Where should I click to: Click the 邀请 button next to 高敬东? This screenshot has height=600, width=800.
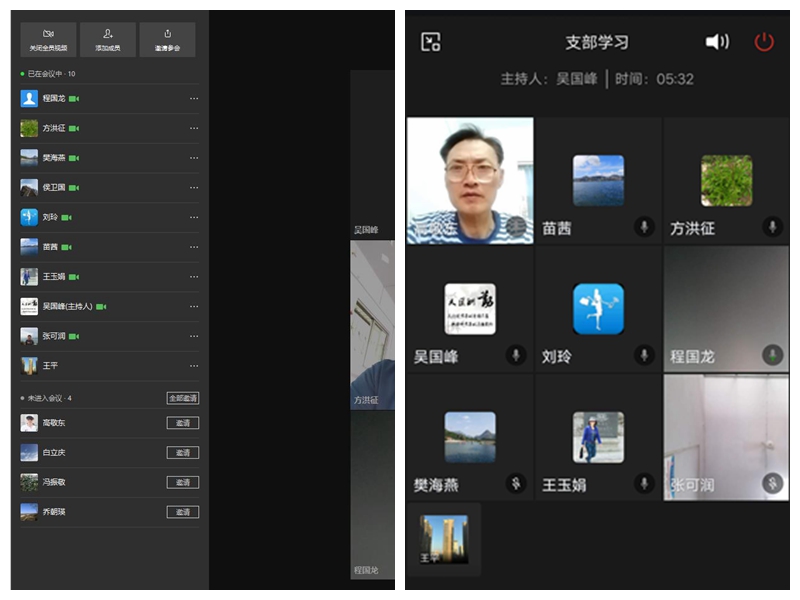[185, 423]
